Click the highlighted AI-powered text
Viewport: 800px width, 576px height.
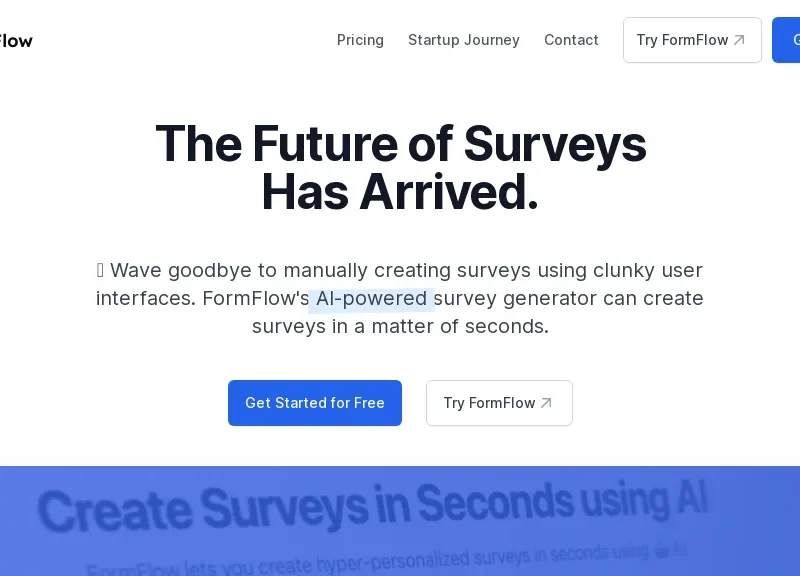(x=371, y=298)
